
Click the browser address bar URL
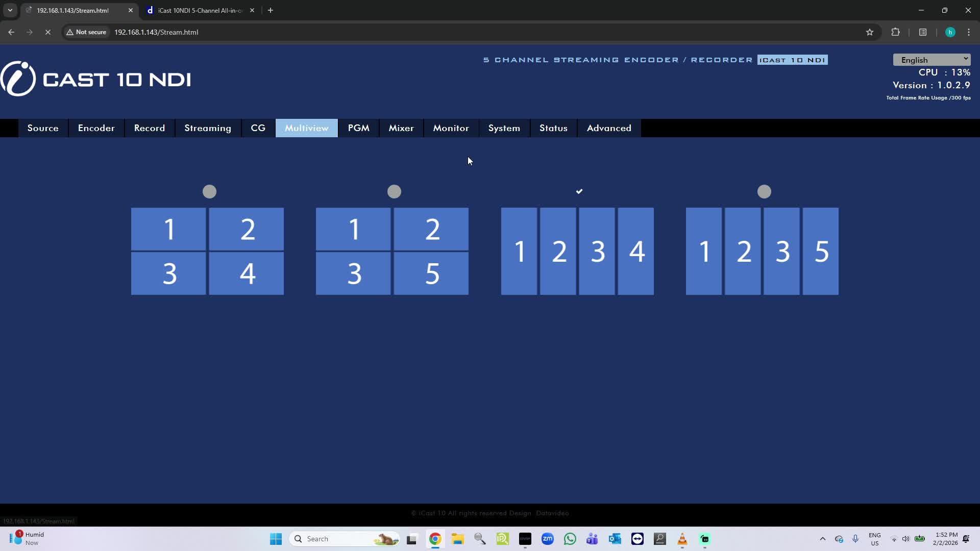pos(156,32)
